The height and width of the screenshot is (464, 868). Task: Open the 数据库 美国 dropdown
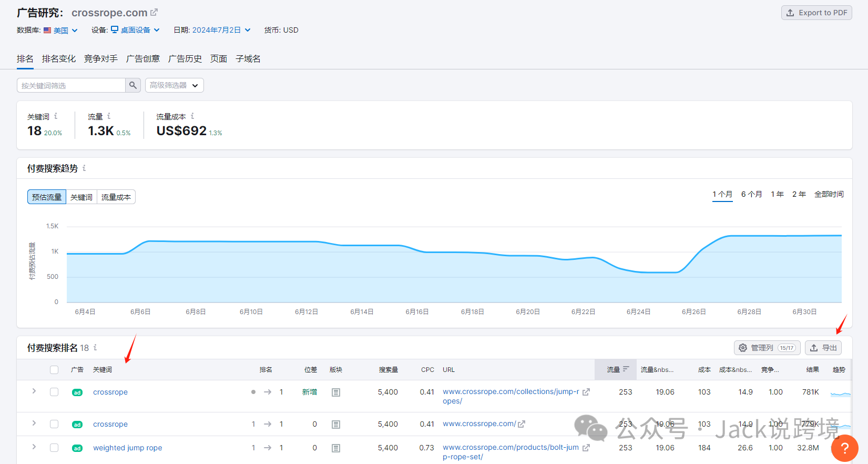click(x=60, y=30)
